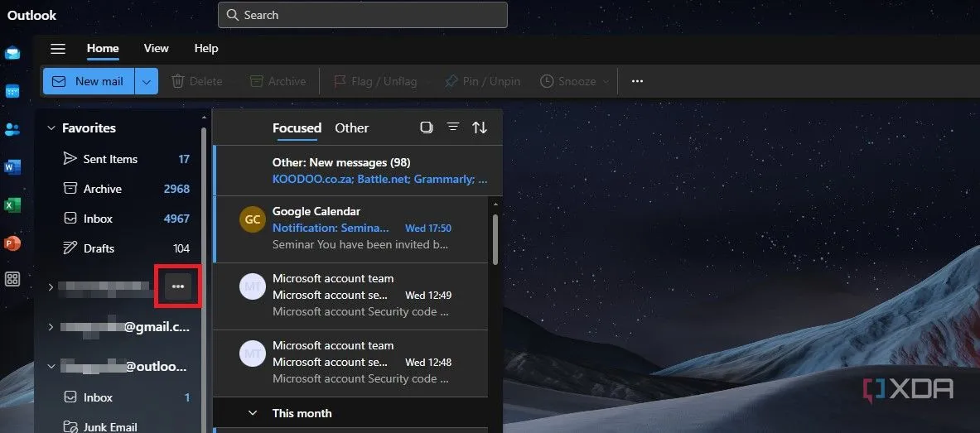Image resolution: width=980 pixels, height=433 pixels.
Task: Switch to the View tab
Action: (157, 48)
